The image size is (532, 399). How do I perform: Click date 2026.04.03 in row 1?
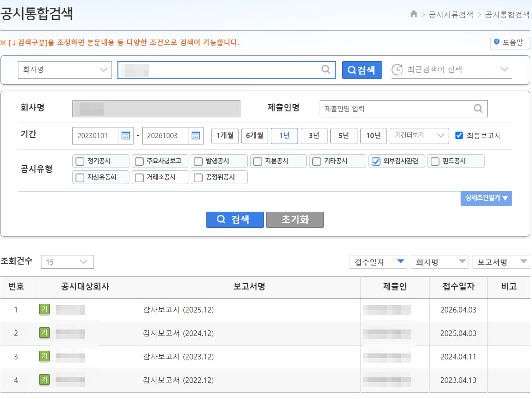pyautogui.click(x=458, y=310)
